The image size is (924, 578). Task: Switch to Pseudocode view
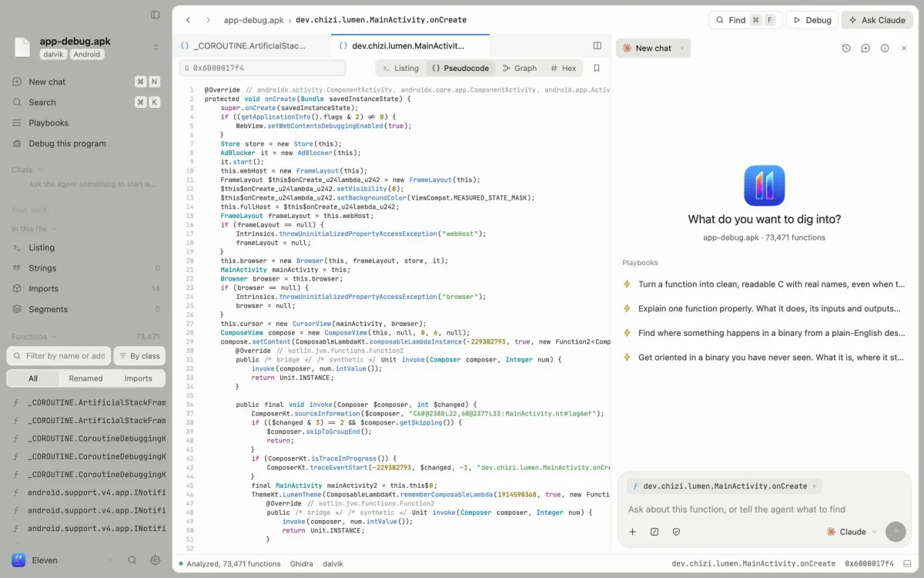pos(460,68)
